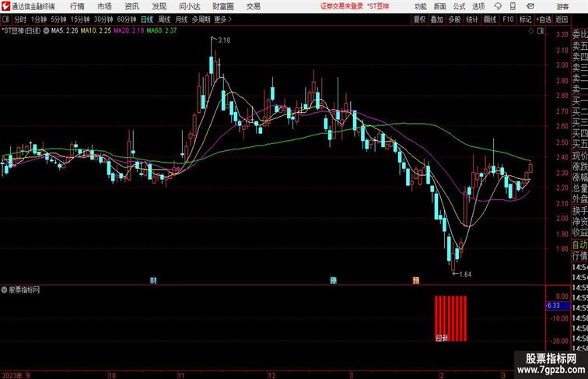Click the 2023年 date label on timeline
The image size is (588, 379).
pyautogui.click(x=12, y=375)
